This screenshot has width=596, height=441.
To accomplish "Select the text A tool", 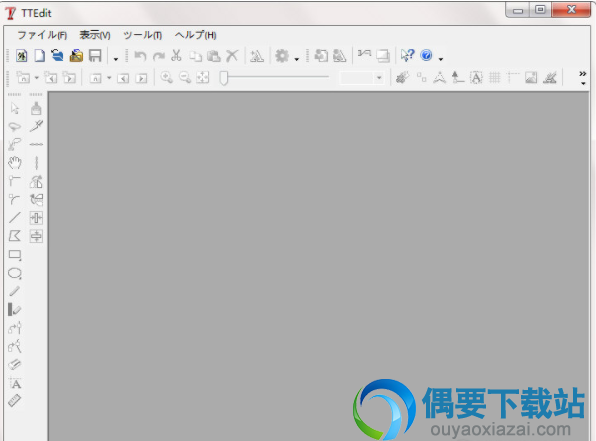I will (15, 383).
